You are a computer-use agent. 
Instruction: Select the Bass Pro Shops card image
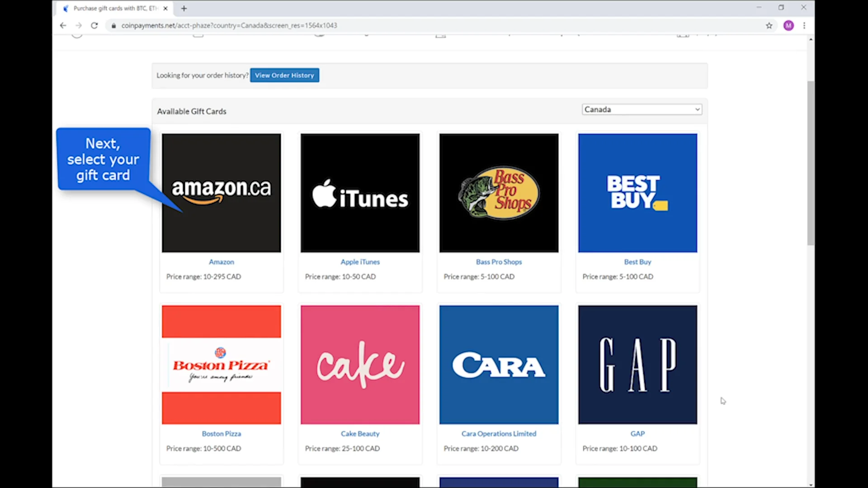[x=499, y=192]
